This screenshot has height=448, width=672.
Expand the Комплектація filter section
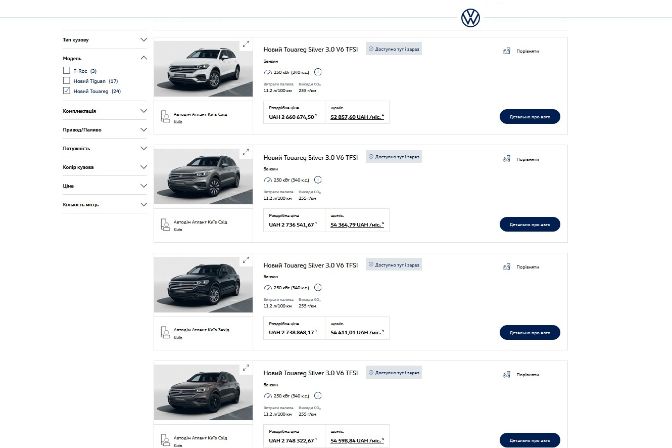pyautogui.click(x=144, y=110)
